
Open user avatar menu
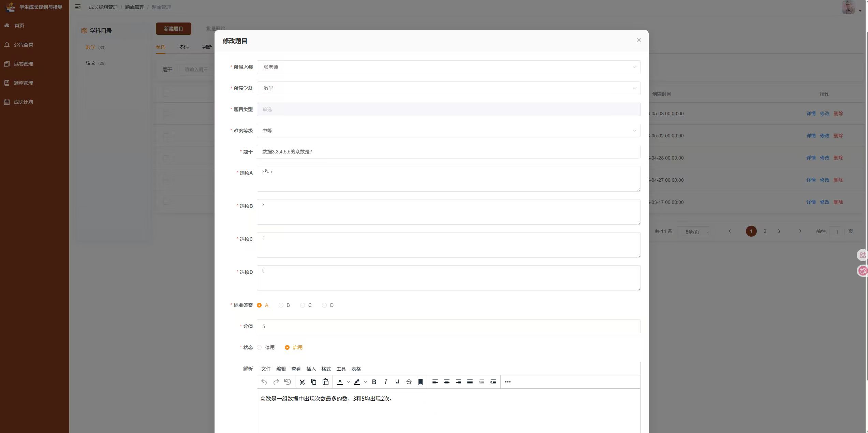point(849,7)
